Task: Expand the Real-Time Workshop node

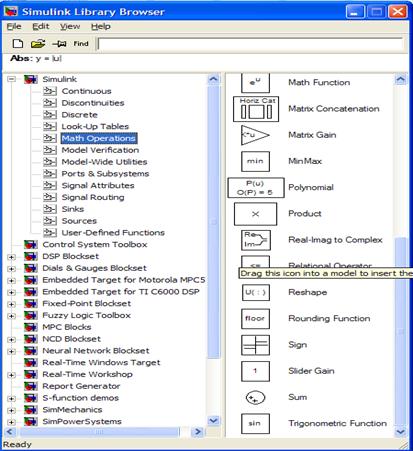Action: click(x=12, y=375)
